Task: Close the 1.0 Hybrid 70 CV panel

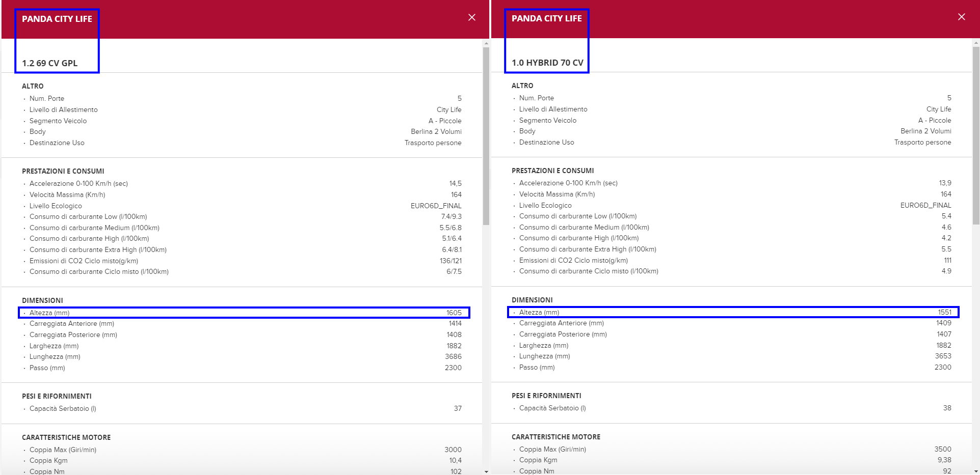Action: 962,17
